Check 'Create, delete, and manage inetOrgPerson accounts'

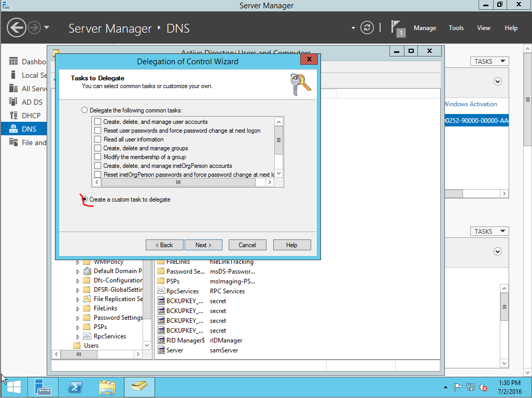[97, 165]
